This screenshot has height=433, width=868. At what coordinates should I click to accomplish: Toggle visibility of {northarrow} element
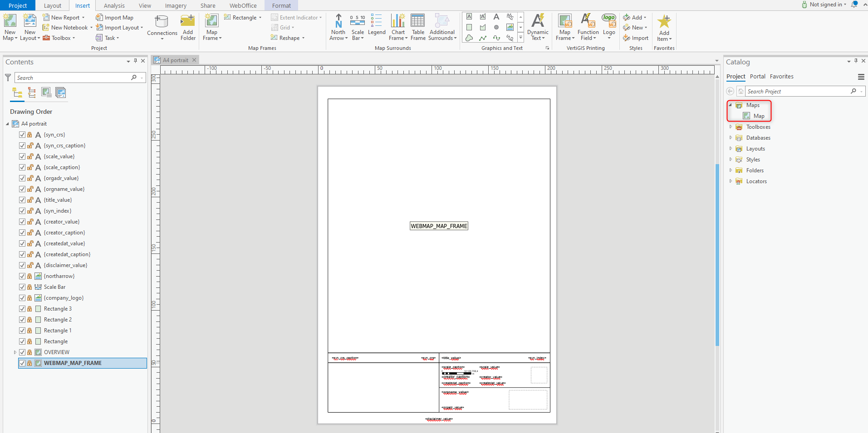[x=22, y=276]
